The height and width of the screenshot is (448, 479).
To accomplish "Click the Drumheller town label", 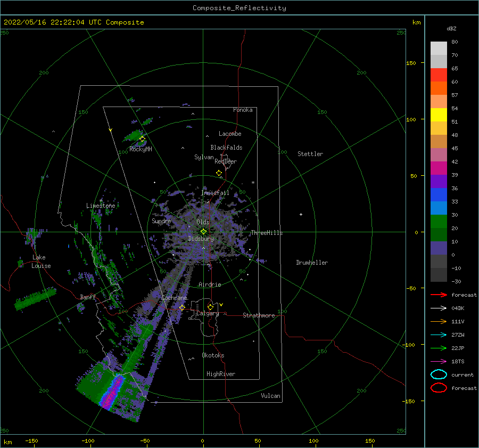I will click(312, 263).
